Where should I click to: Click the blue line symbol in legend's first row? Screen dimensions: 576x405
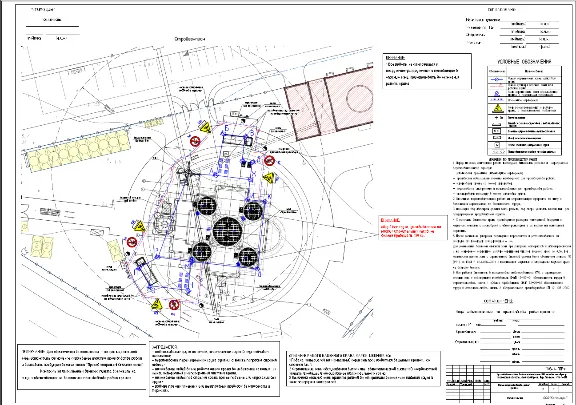pyautogui.click(x=497, y=79)
